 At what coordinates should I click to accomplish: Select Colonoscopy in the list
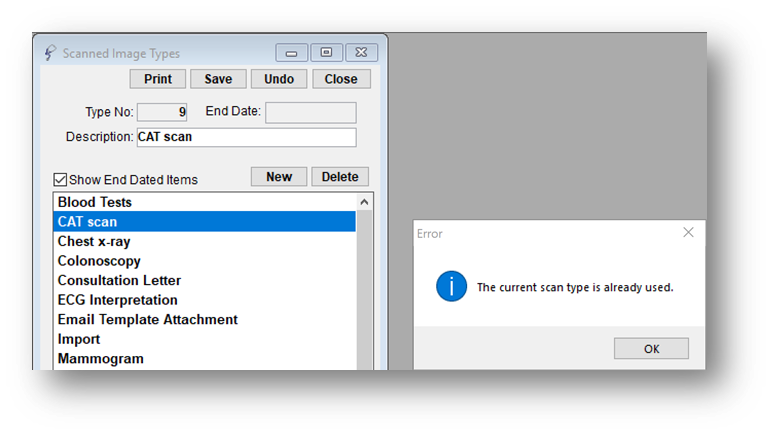click(x=204, y=261)
